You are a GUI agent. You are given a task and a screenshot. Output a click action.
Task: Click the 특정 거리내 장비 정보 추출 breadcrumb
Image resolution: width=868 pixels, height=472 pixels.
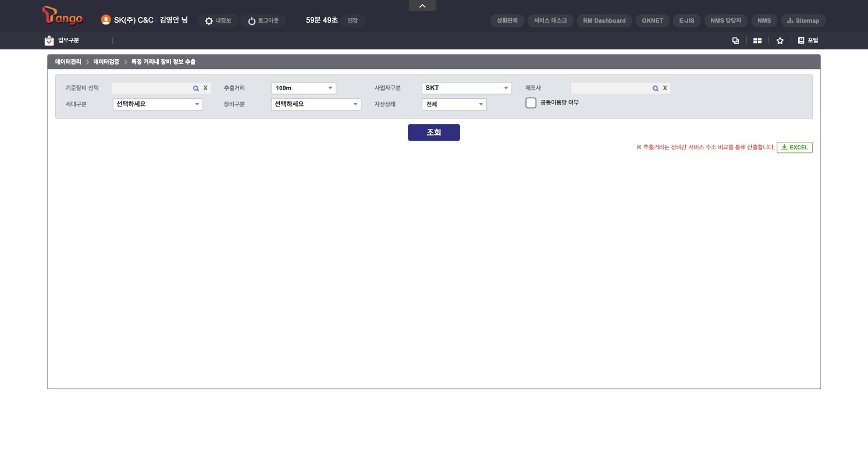[x=163, y=62]
